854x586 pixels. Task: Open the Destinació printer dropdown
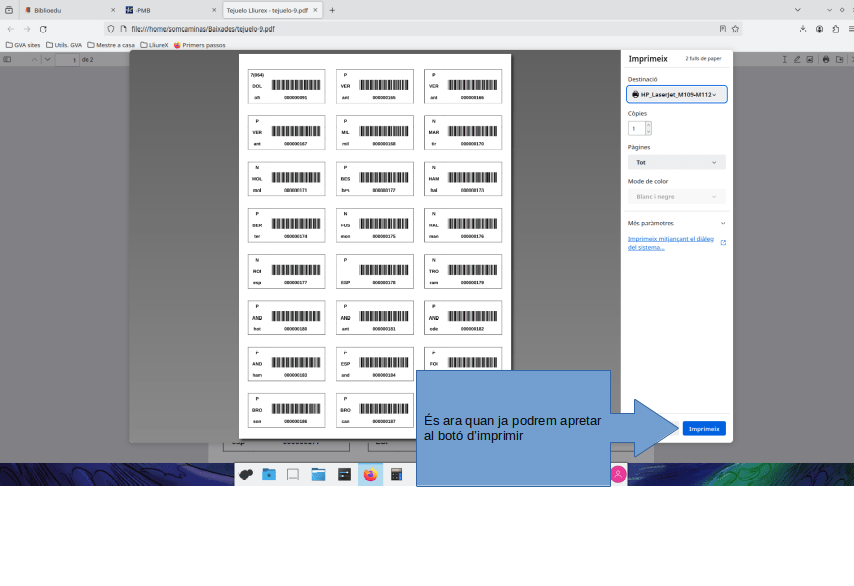[676, 94]
